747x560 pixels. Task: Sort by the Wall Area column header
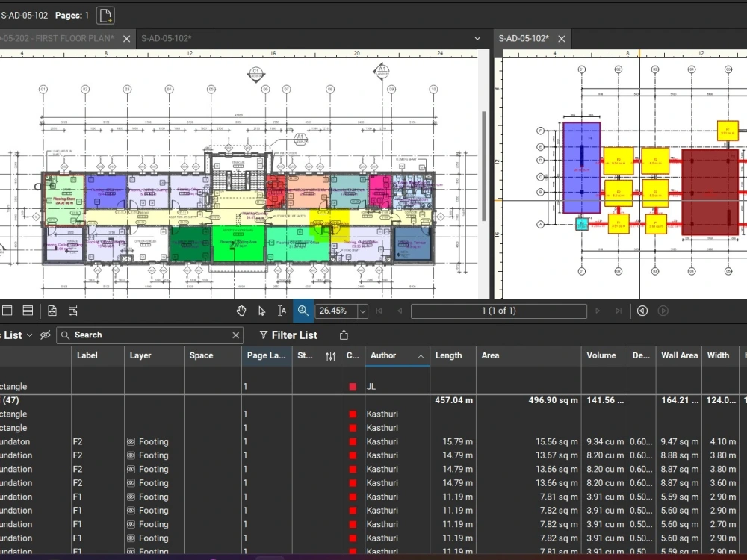[679, 355]
